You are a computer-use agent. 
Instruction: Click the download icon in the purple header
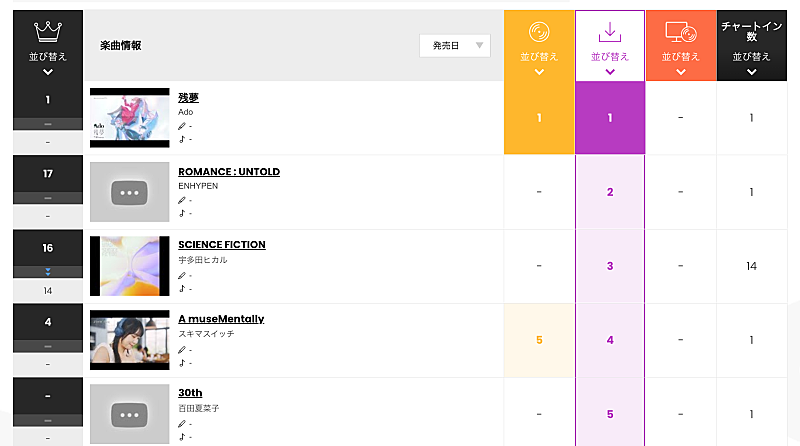pos(610,32)
